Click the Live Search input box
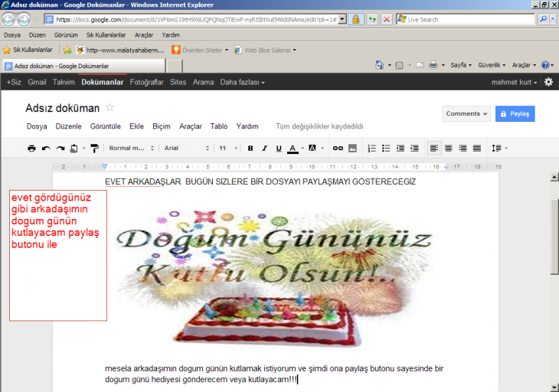The height and width of the screenshot is (392, 559). click(466, 20)
